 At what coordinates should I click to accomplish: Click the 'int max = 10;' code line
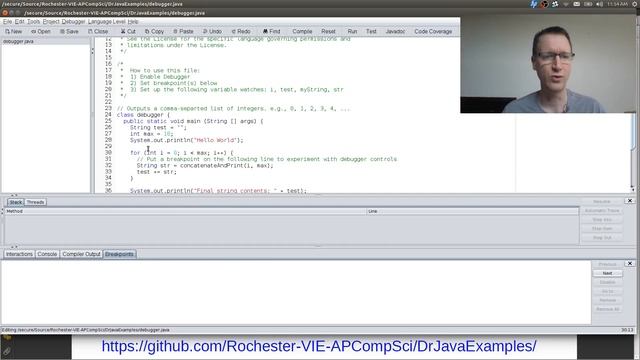pyautogui.click(x=151, y=134)
